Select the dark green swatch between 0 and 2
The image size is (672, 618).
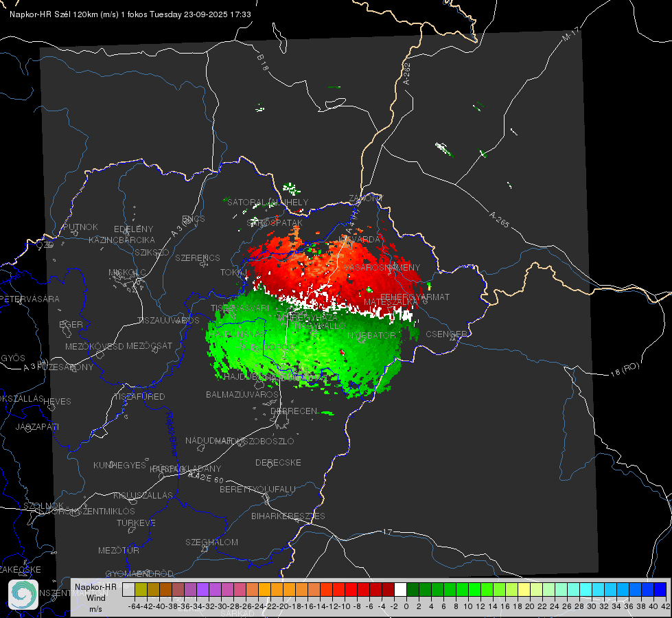(x=413, y=589)
